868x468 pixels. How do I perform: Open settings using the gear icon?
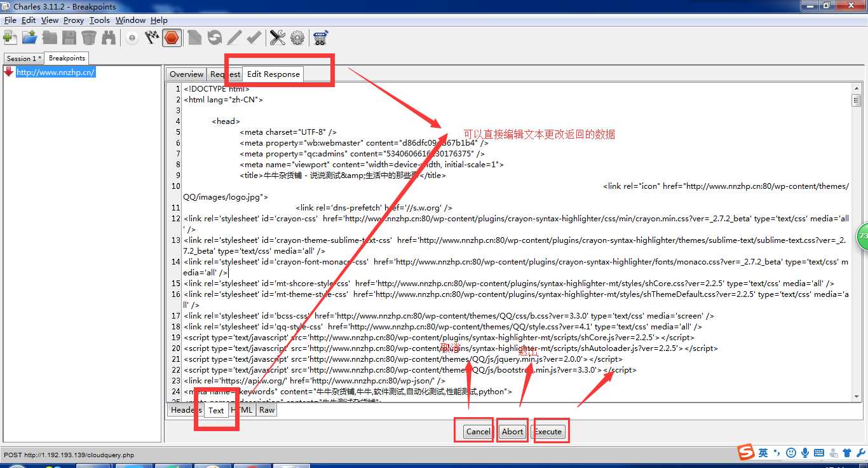(297, 38)
